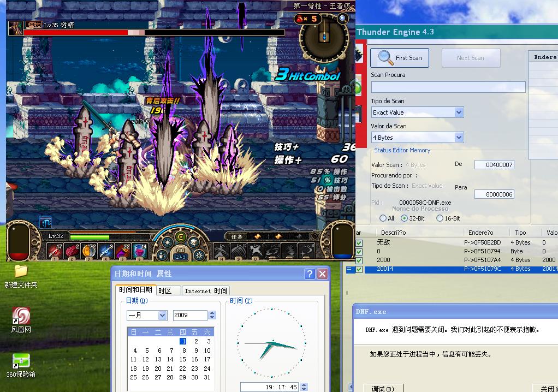Click the revive token x5 counter

(x=307, y=19)
